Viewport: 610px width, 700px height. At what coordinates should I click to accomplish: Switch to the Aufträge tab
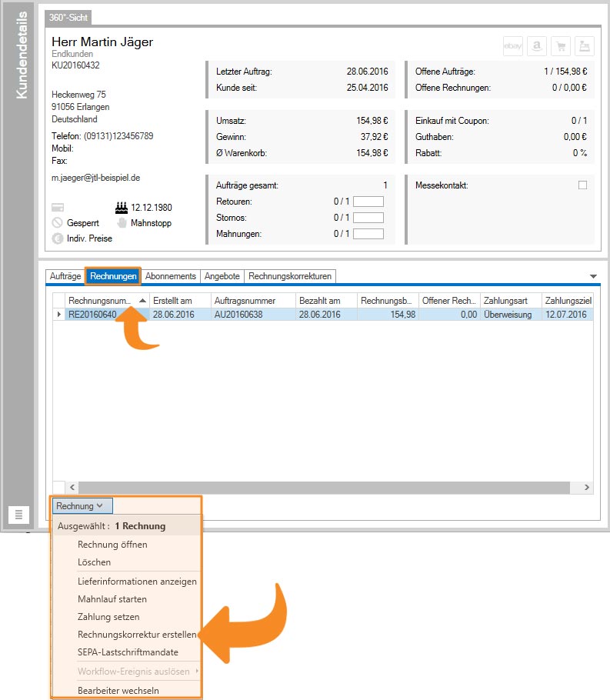65,276
